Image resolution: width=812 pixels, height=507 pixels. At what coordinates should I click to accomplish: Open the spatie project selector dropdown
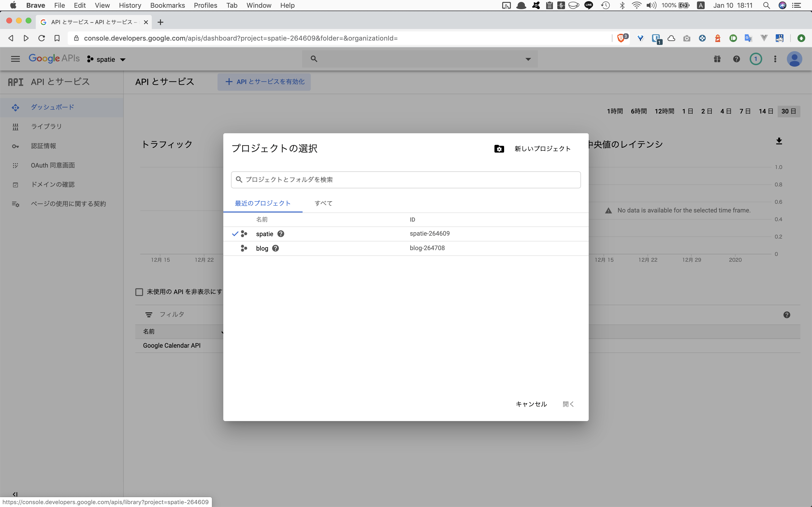(x=106, y=59)
